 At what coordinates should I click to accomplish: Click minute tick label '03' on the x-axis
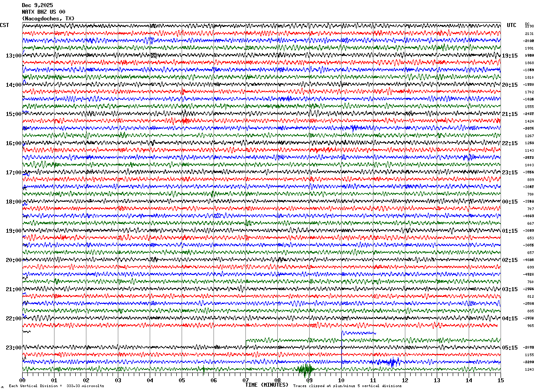(118, 380)
